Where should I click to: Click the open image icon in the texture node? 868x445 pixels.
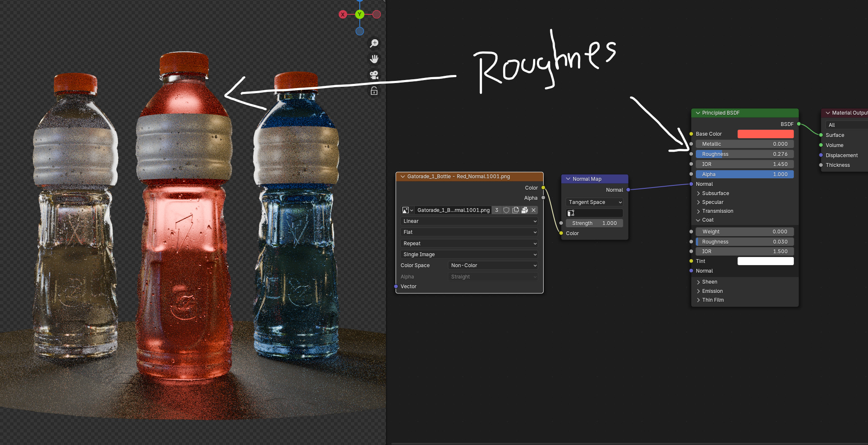point(525,210)
